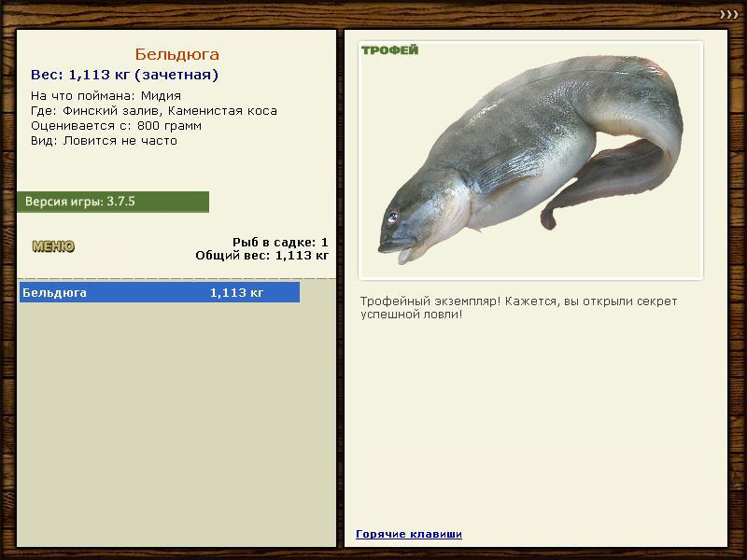The height and width of the screenshot is (560, 747).
Task: Click the Версия игры: 3.7.5 green bar
Action: [x=113, y=202]
